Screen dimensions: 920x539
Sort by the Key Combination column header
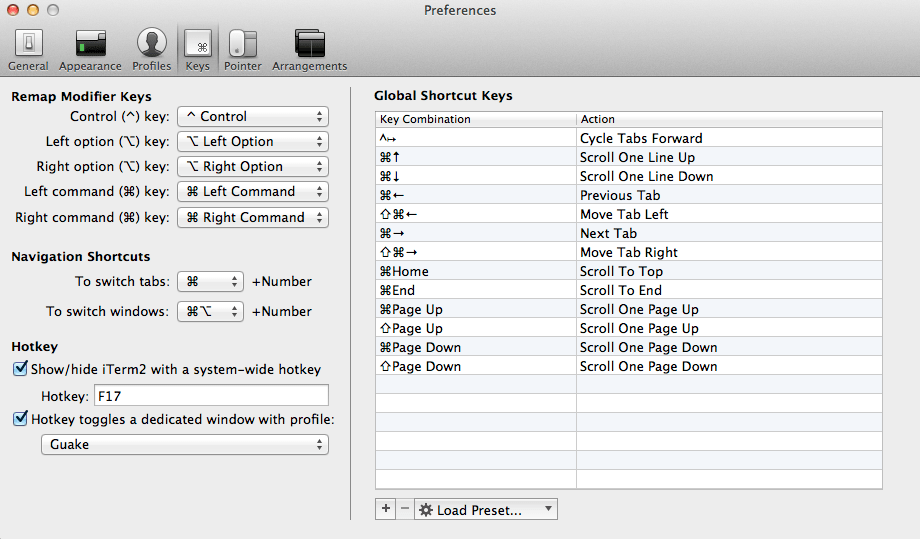coord(476,119)
